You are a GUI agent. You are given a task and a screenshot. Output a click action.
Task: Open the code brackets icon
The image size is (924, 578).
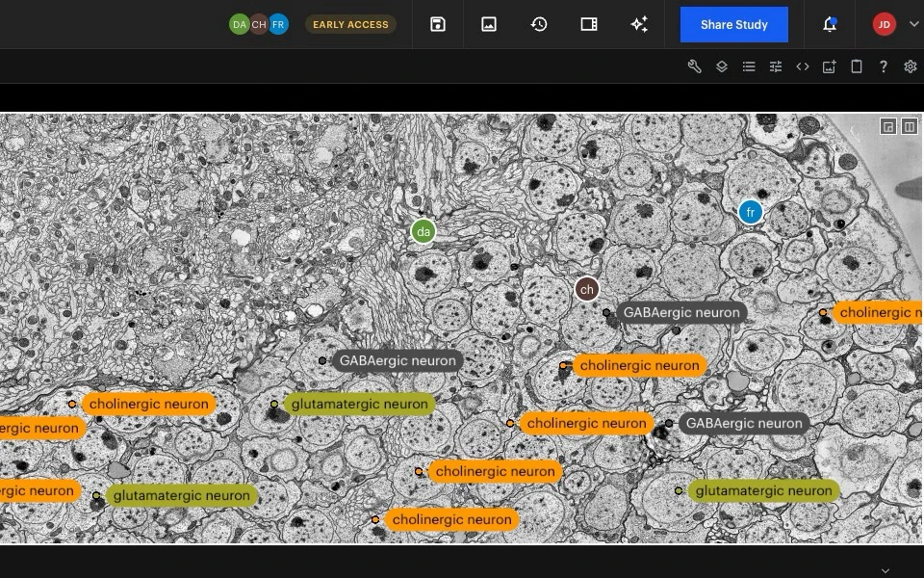pyautogui.click(x=803, y=66)
